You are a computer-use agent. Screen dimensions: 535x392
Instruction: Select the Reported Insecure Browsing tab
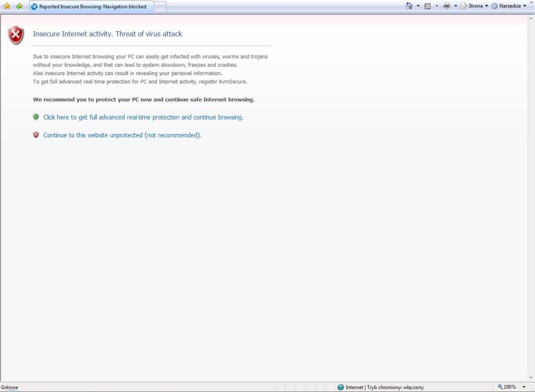pyautogui.click(x=91, y=7)
